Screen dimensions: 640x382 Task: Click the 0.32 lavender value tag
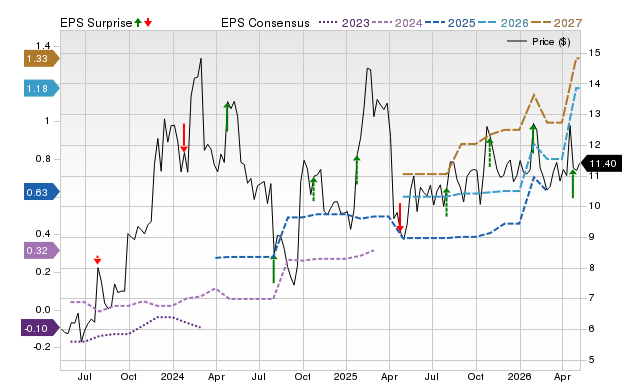[41, 250]
